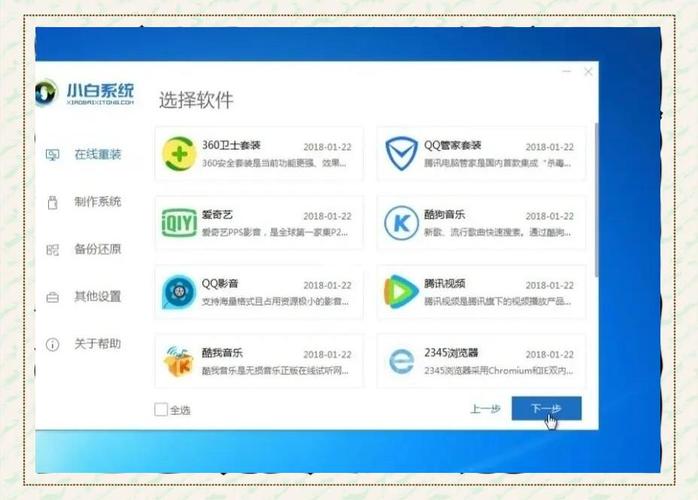
Task: Close the 小白系统 window
Action: tap(588, 72)
